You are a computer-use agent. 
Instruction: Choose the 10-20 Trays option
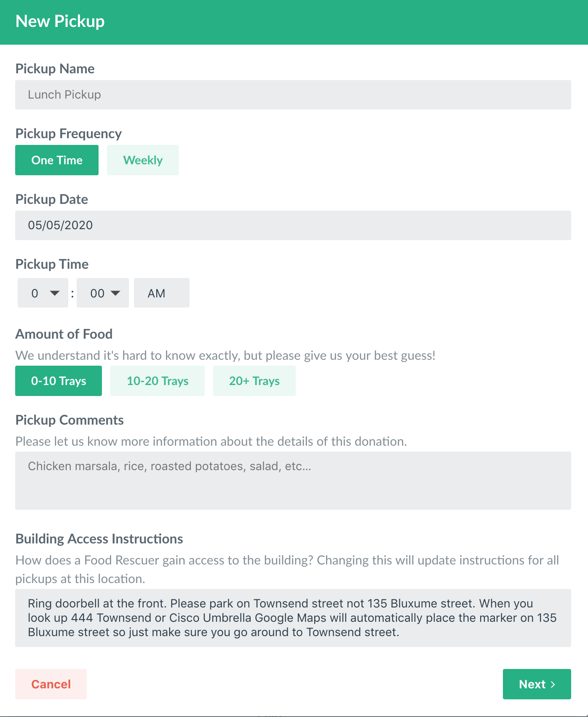coord(157,380)
